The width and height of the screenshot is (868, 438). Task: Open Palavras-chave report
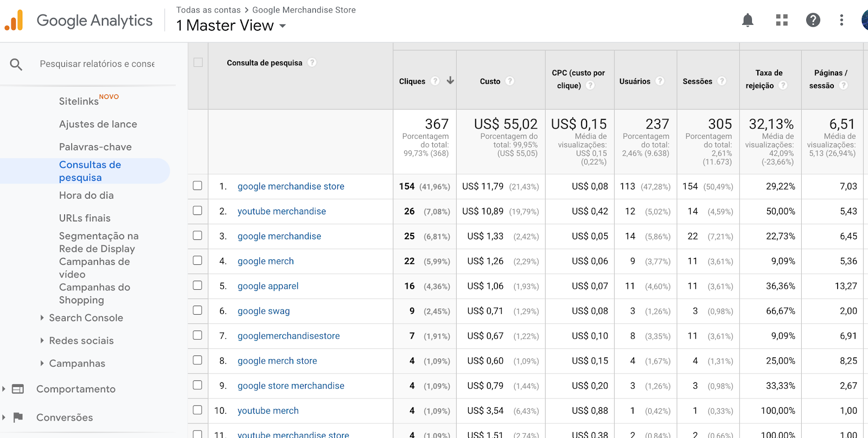click(95, 147)
